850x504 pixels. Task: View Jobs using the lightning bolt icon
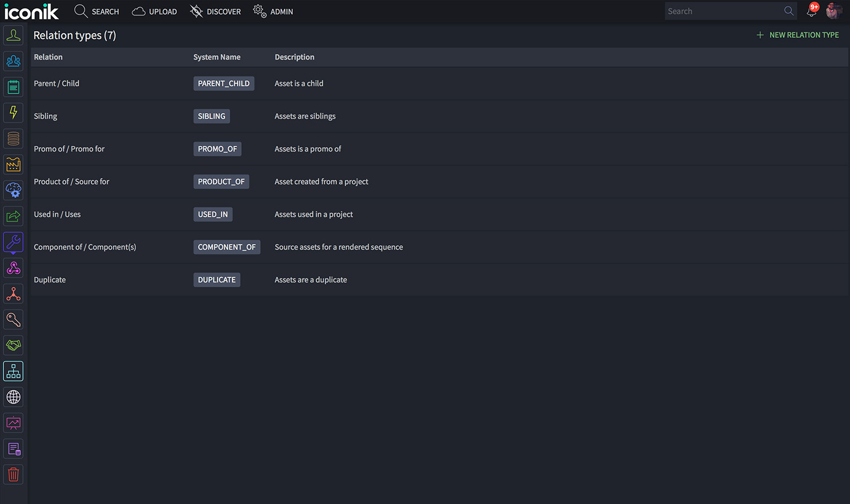pos(13,113)
